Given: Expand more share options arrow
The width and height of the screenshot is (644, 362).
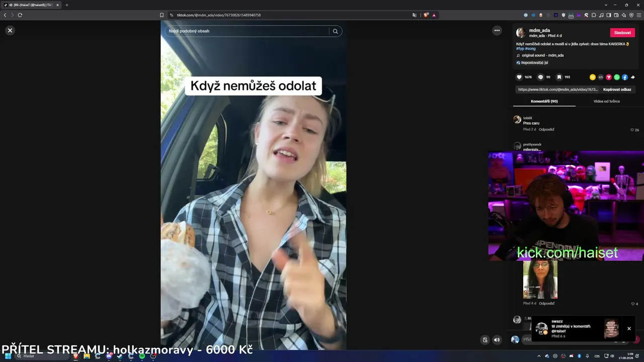Looking at the screenshot, I should coord(633,77).
